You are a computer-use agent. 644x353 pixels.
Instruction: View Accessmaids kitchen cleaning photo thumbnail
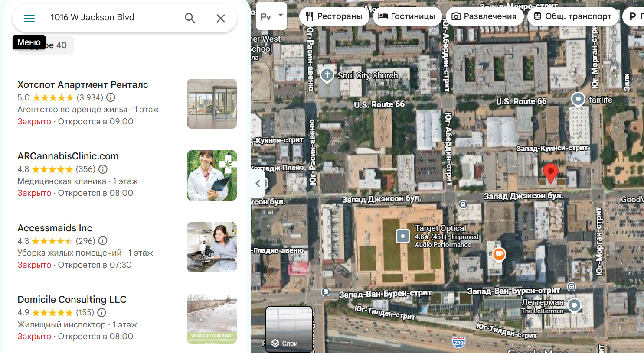[x=212, y=247]
